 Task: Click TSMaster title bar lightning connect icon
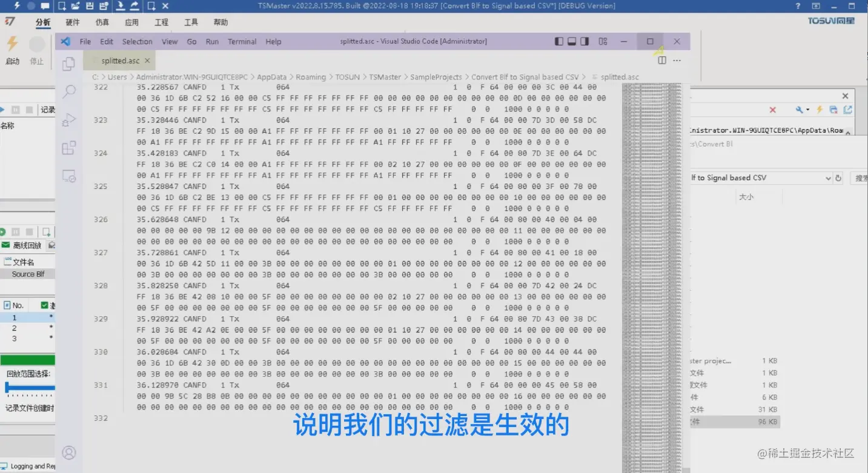(x=16, y=6)
